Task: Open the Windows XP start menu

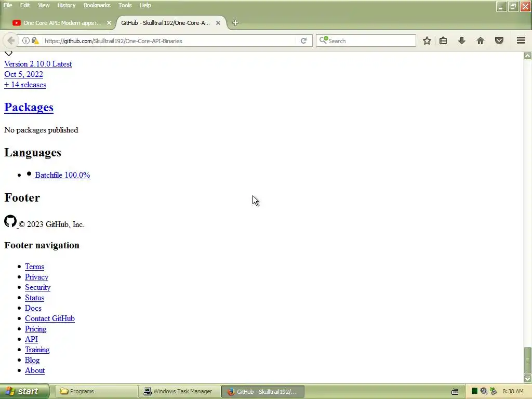Action: [x=24, y=392]
